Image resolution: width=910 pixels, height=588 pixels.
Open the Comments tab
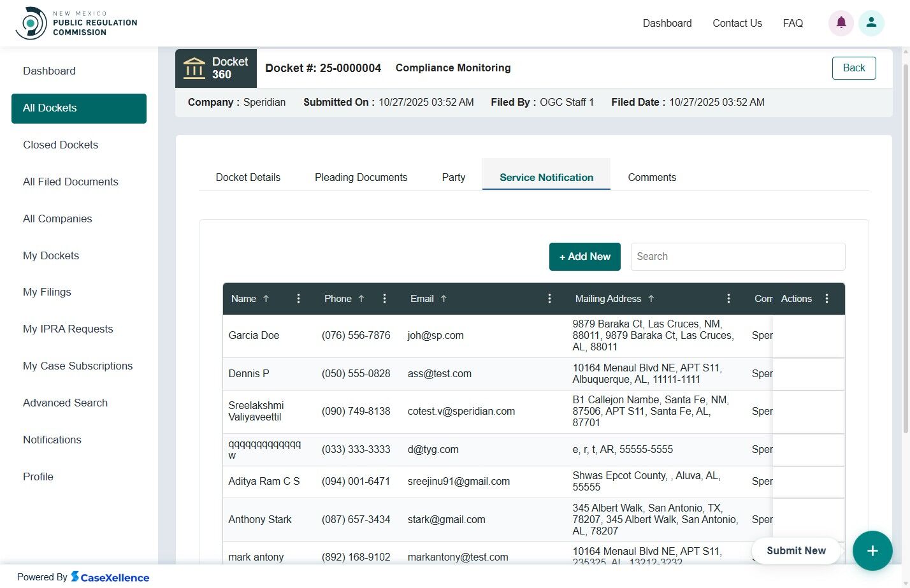click(x=652, y=178)
